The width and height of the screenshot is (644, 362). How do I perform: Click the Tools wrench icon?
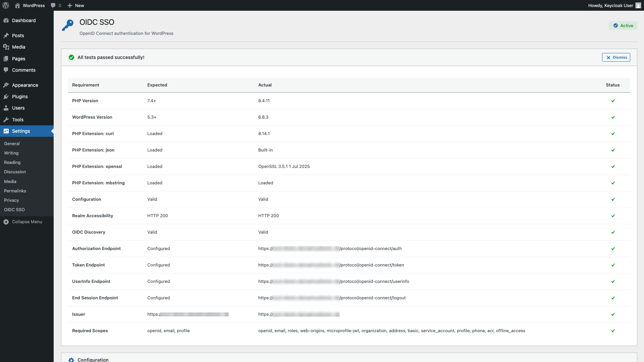point(6,120)
